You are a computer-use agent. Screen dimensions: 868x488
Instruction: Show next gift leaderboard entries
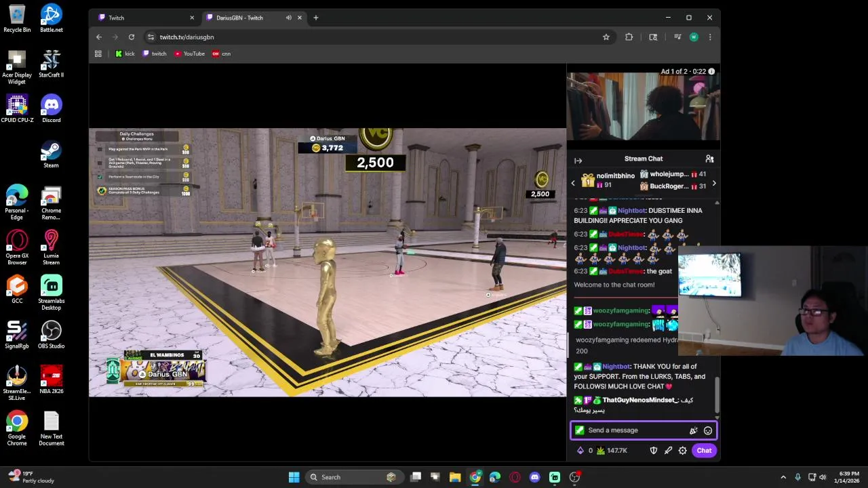pyautogui.click(x=714, y=183)
